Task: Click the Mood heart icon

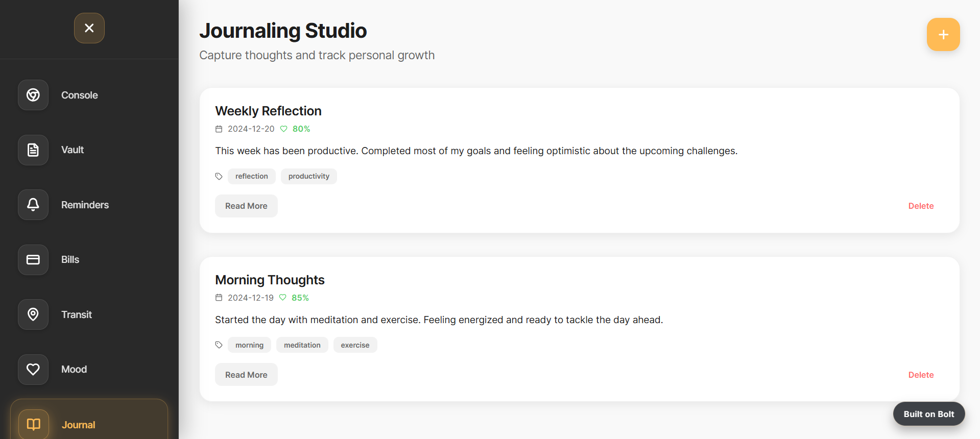Action: (x=33, y=370)
